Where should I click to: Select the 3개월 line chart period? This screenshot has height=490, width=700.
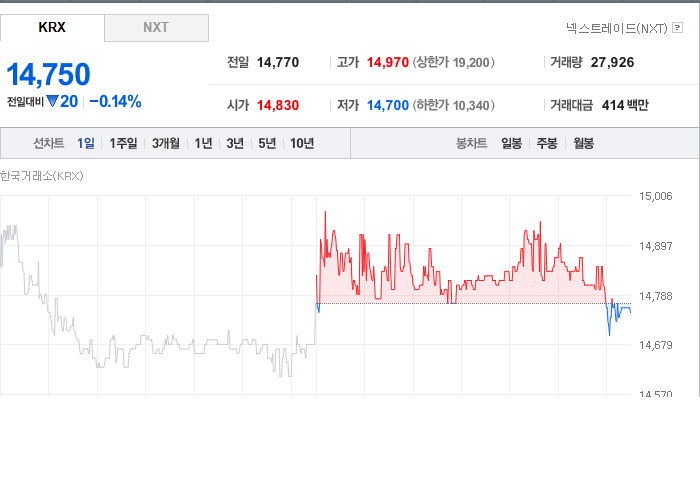[166, 143]
